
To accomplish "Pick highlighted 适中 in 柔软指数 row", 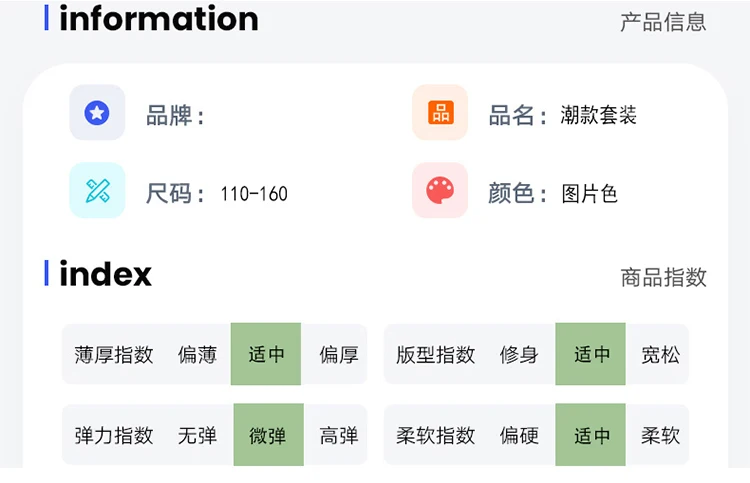I will click(x=591, y=435).
